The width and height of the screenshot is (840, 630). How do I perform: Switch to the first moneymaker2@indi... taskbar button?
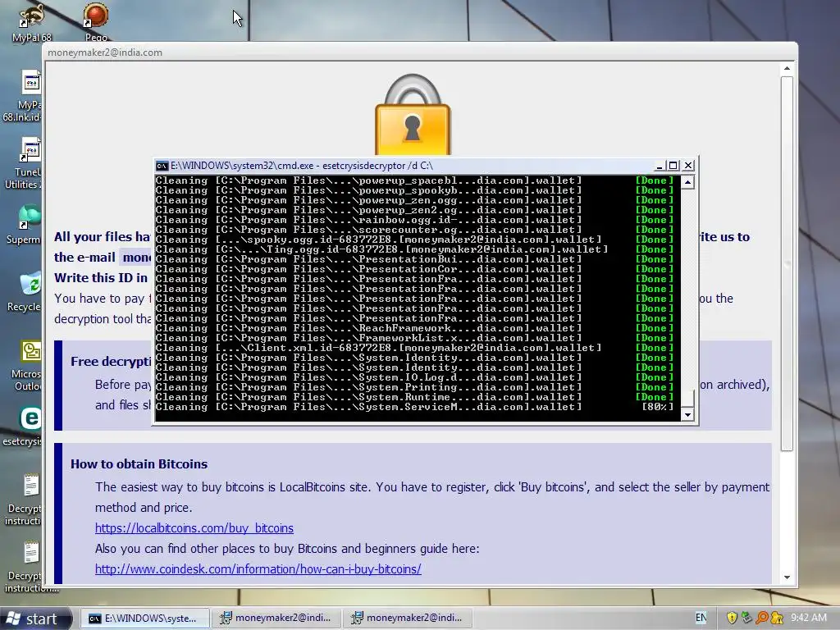[276, 619]
